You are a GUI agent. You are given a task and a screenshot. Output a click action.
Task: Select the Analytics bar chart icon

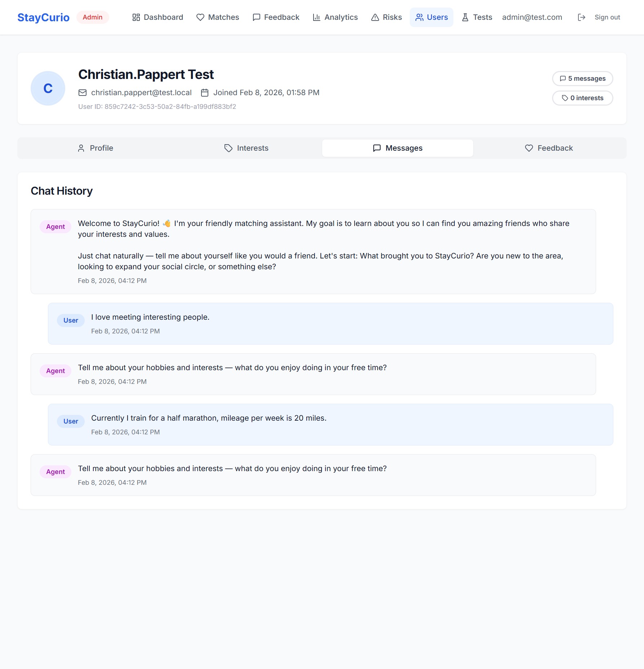pyautogui.click(x=316, y=17)
